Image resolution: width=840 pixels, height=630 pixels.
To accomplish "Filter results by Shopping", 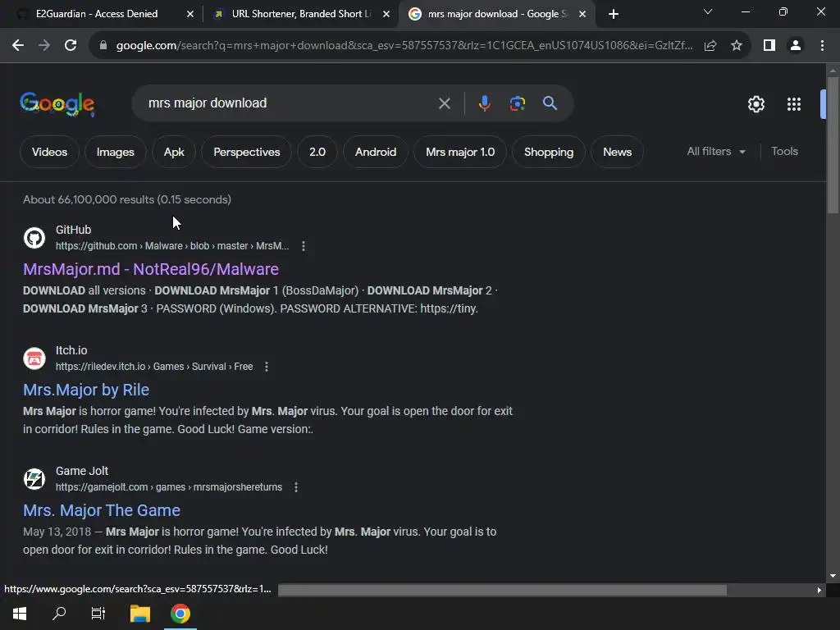I will pos(549,152).
